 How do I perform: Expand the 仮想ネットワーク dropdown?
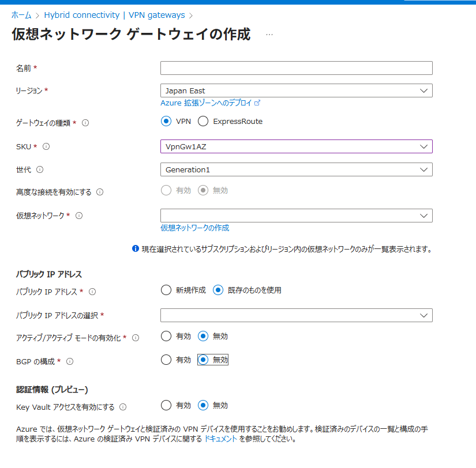tap(297, 216)
